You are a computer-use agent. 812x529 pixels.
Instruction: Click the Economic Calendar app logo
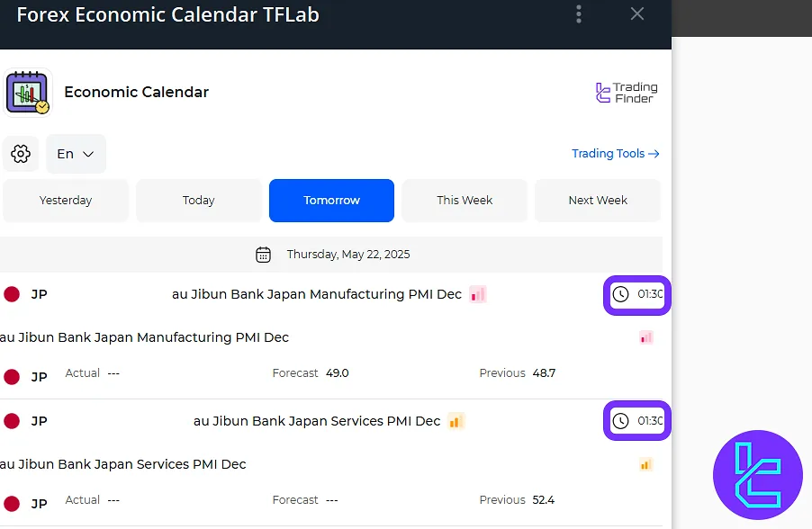28,93
